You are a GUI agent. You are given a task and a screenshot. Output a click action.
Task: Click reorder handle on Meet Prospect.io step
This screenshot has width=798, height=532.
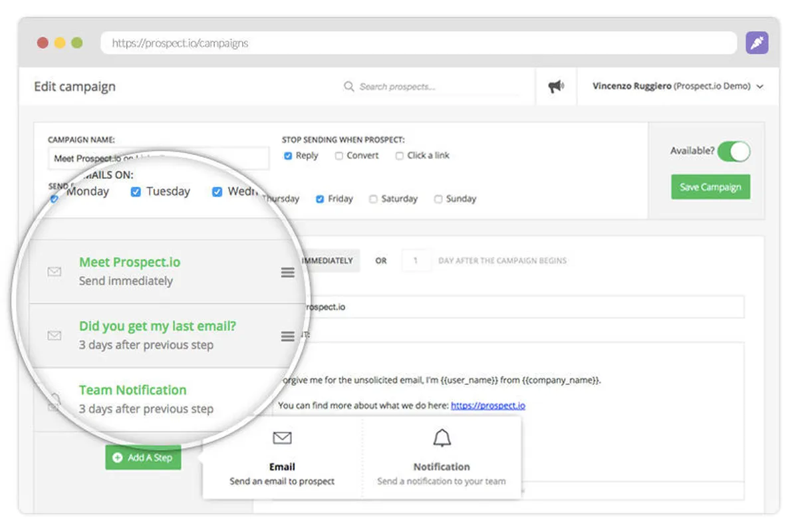pos(287,273)
